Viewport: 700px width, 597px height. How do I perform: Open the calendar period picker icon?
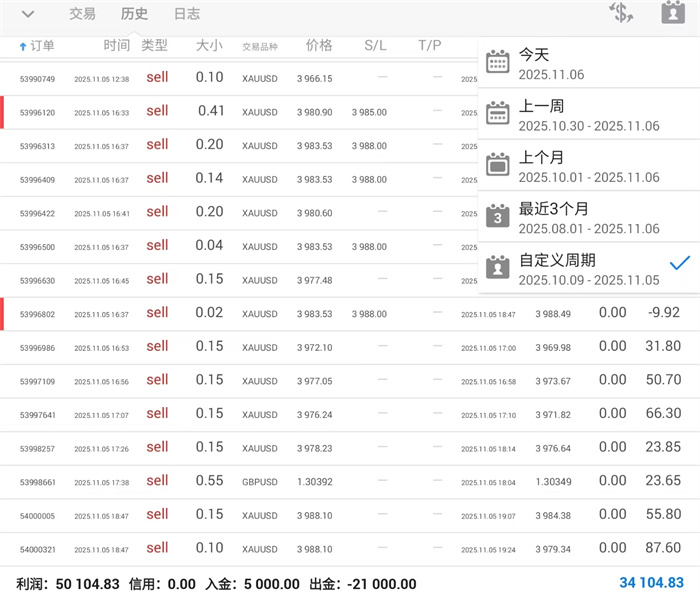[673, 13]
